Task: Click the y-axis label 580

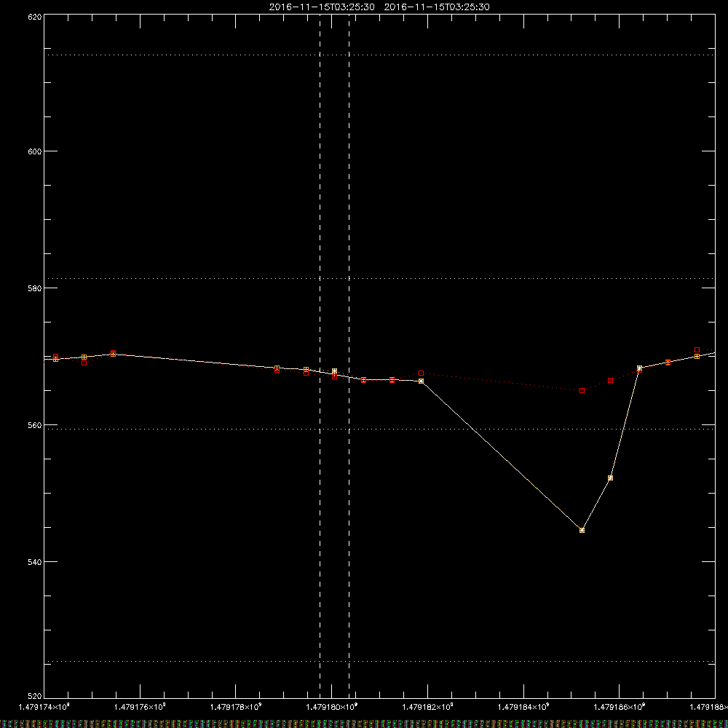Action: click(x=35, y=288)
